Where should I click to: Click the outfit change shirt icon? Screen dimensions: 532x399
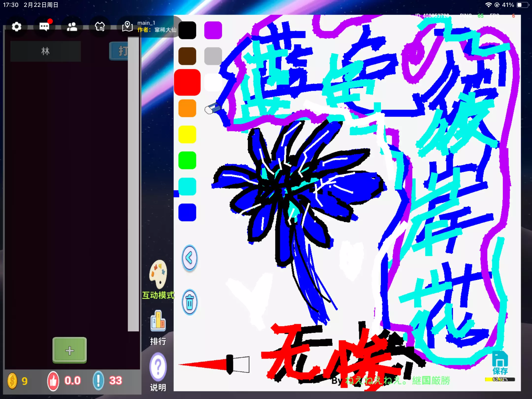[x=100, y=27]
